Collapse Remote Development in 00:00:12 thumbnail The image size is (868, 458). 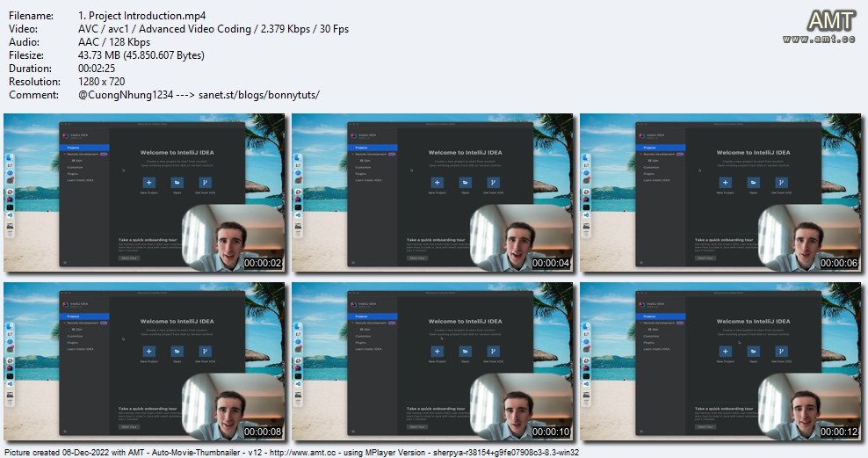pos(641,323)
